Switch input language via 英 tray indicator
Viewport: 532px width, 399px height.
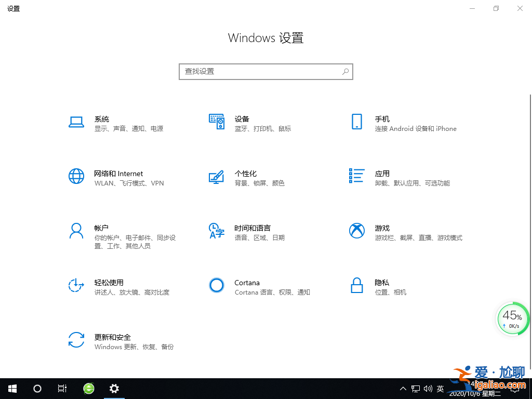pyautogui.click(x=440, y=388)
